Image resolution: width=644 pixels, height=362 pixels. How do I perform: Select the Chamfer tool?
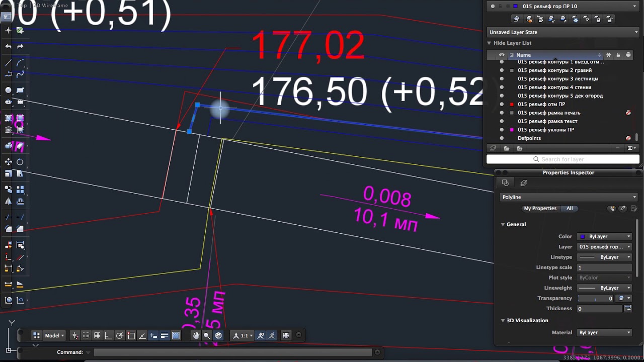pyautogui.click(x=20, y=229)
